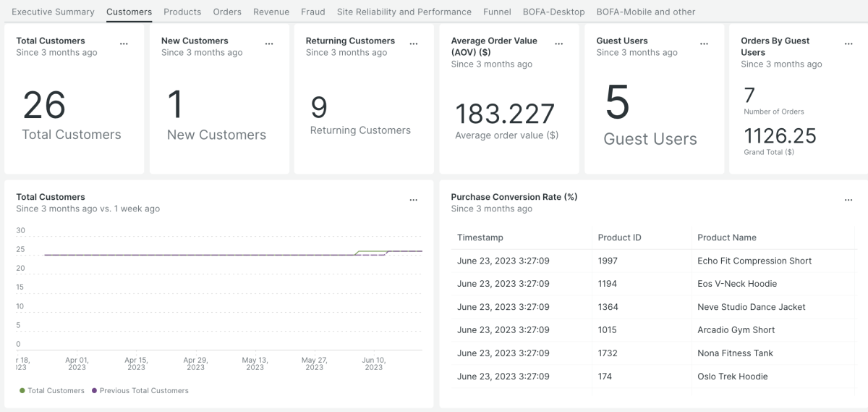Sort the table by Product ID column
The height and width of the screenshot is (412, 868).
click(x=619, y=237)
